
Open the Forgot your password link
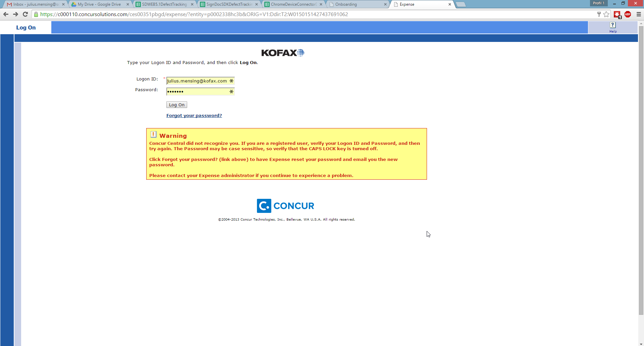[194, 115]
